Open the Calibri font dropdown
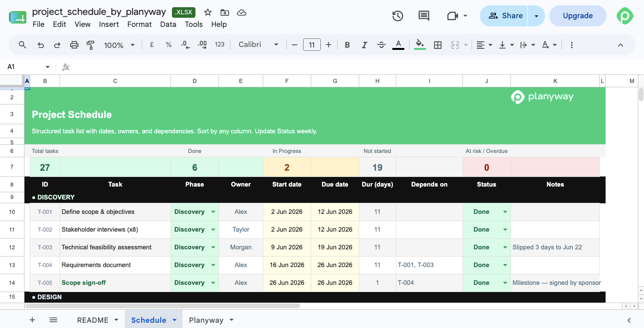 [258, 45]
